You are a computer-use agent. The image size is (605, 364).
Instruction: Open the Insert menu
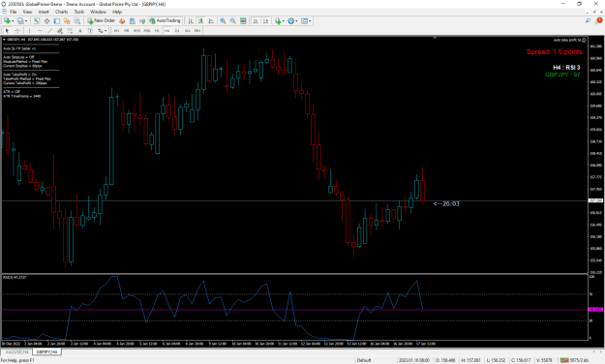[44, 12]
